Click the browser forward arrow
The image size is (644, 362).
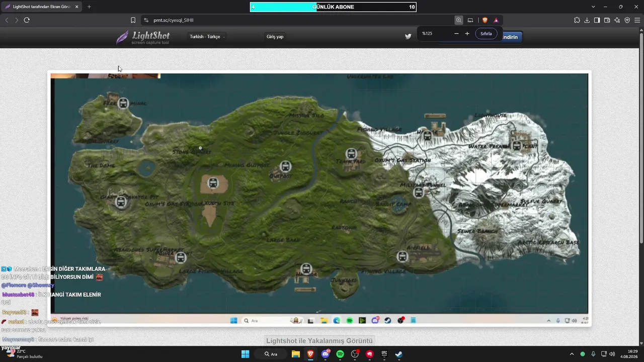pyautogui.click(x=17, y=20)
